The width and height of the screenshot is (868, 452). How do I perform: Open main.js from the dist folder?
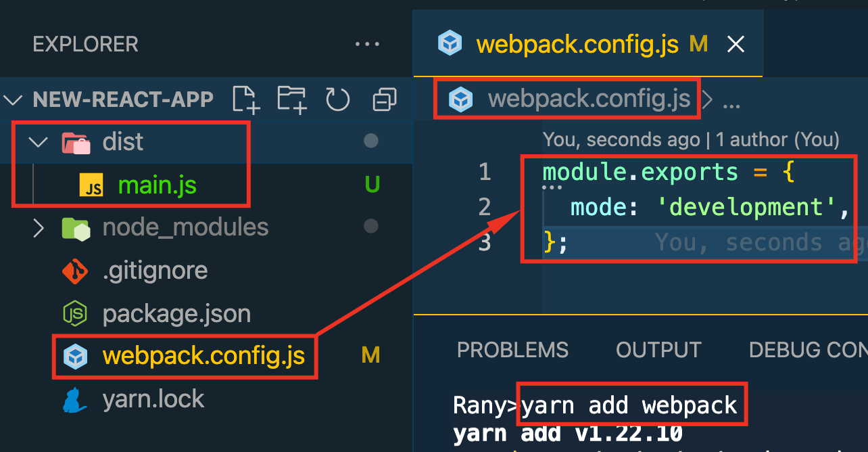pyautogui.click(x=158, y=184)
